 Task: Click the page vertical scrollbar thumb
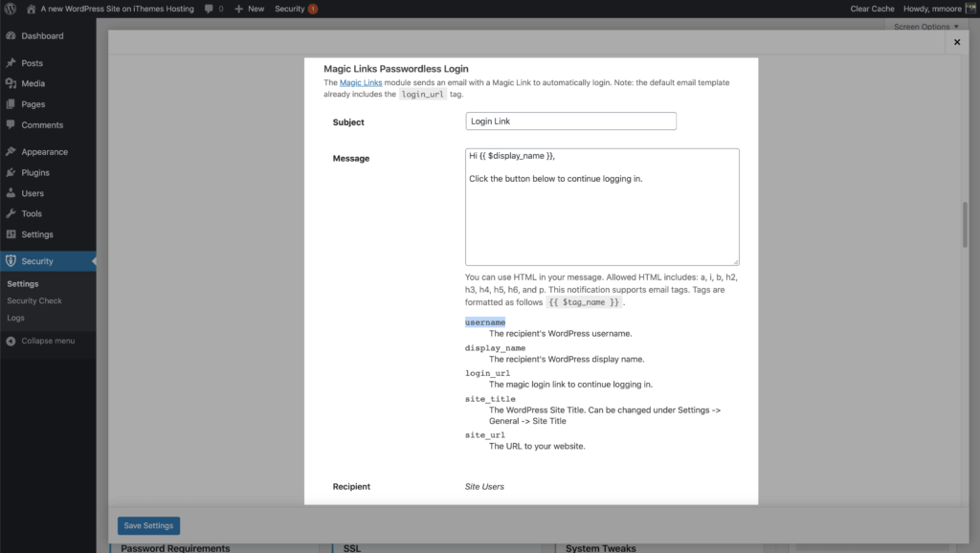[x=965, y=224]
